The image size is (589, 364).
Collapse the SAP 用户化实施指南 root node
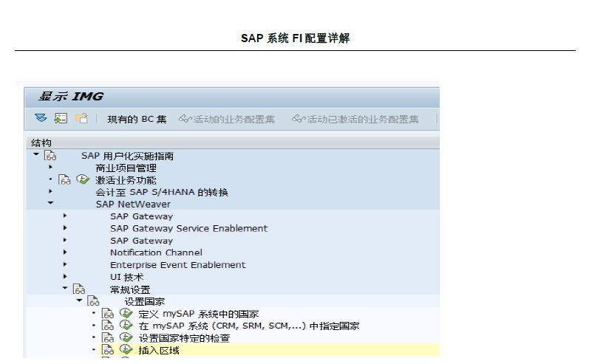click(36, 154)
